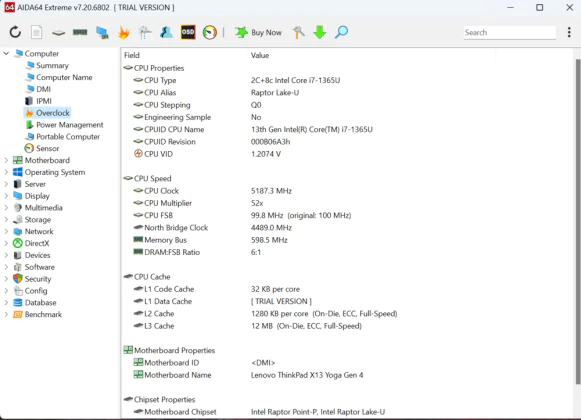Select the CPU Clock row

pos(347,191)
